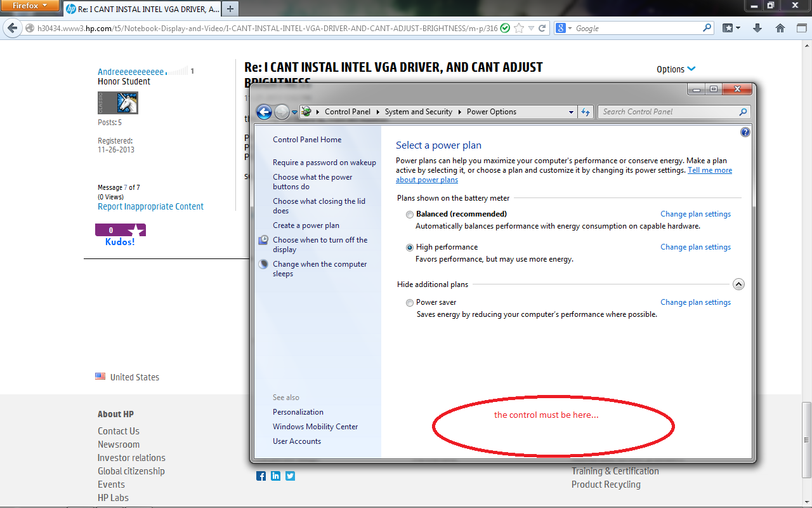
Task: Open the breadcrumb address dropdown arrow
Action: coord(572,112)
